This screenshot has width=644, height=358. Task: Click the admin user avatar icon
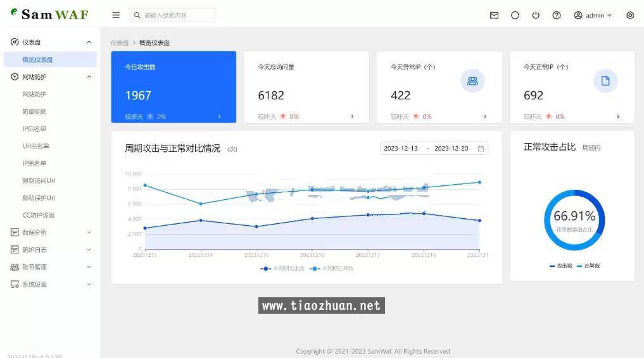pos(578,15)
